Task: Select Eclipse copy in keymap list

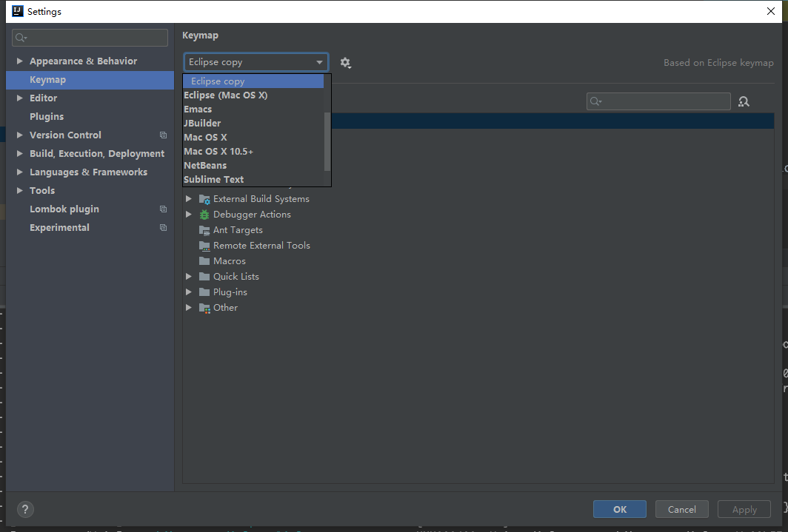Action: click(253, 81)
